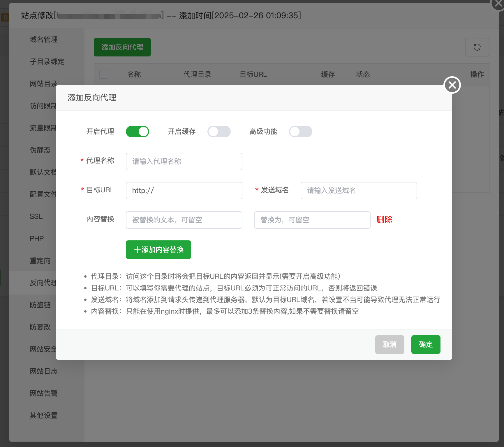The image size is (504, 447).
Task: Open the 其他设置 sidebar tab
Action: (44, 415)
